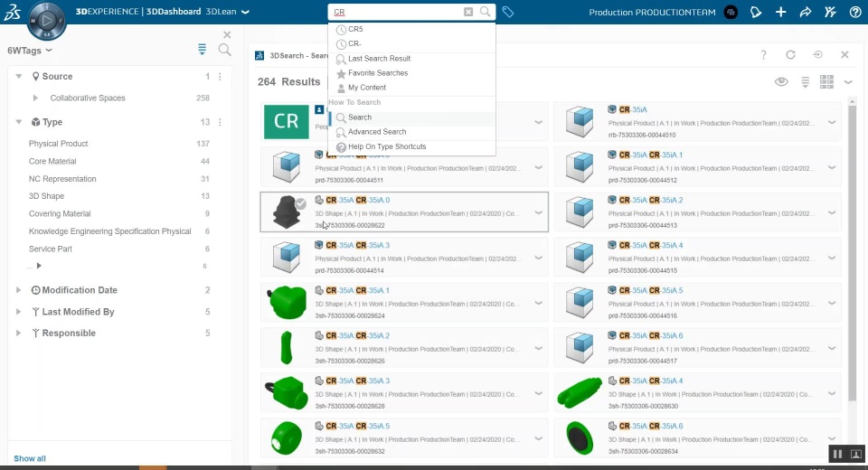Click the 3DS logo icon
This screenshot has height=470, width=868.
click(12, 12)
